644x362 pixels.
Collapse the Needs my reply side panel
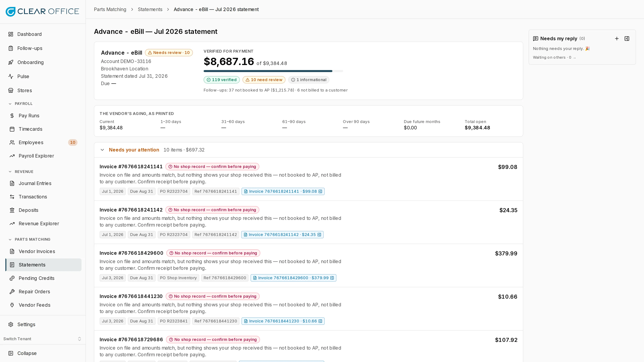627,39
